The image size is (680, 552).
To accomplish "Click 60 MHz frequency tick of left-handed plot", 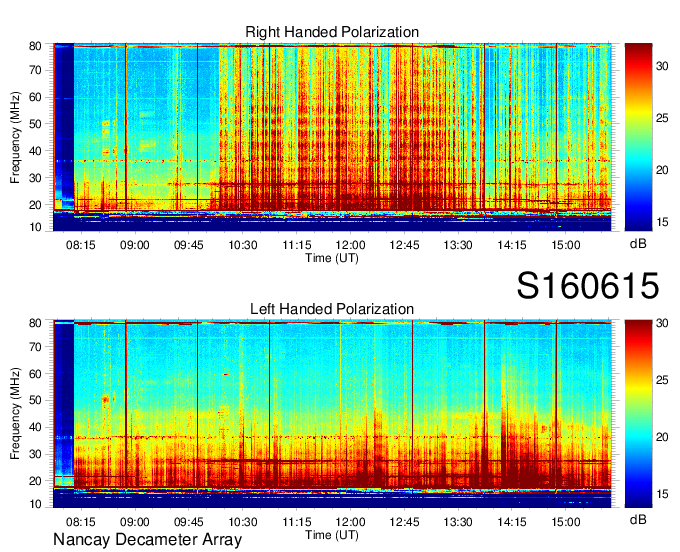I will click(36, 374).
